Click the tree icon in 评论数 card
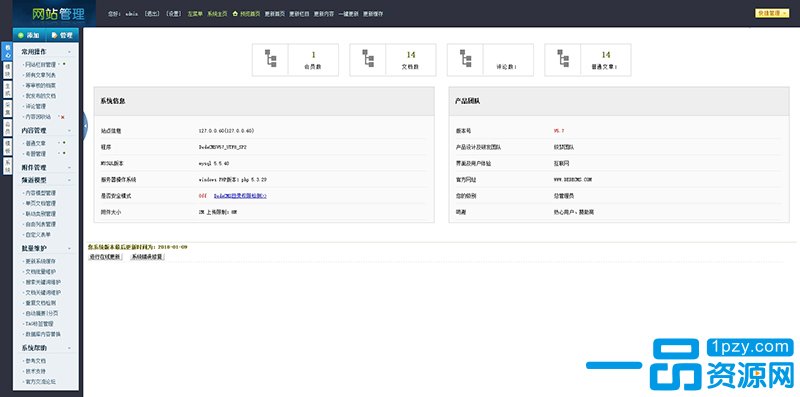Viewport: 800px width, 397px height. (465, 58)
